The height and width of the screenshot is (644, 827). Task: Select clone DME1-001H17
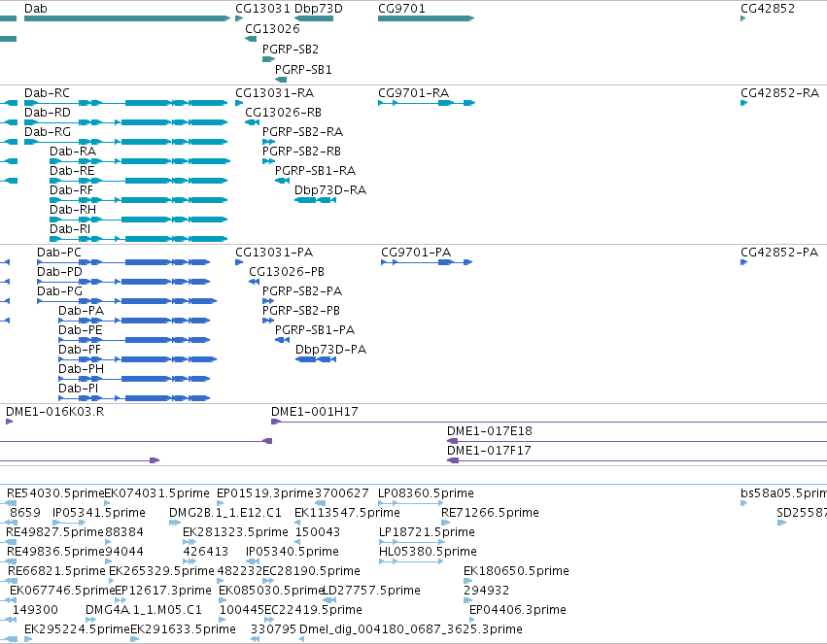(x=549, y=422)
